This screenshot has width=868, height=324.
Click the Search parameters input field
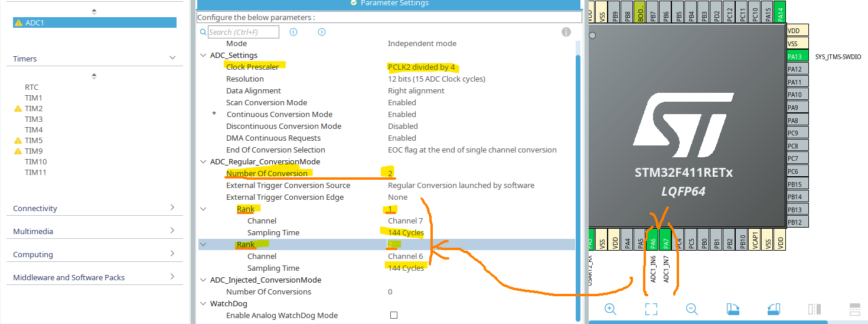point(243,32)
